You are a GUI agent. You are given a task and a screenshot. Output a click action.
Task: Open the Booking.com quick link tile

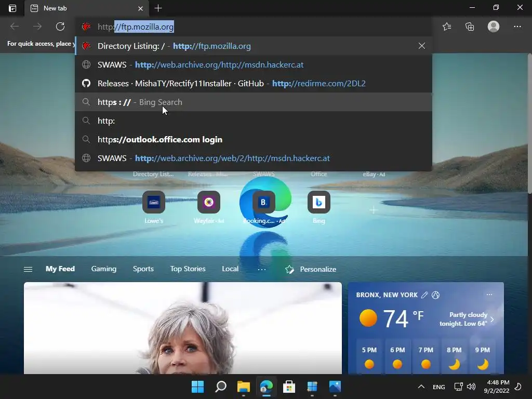pos(263,202)
